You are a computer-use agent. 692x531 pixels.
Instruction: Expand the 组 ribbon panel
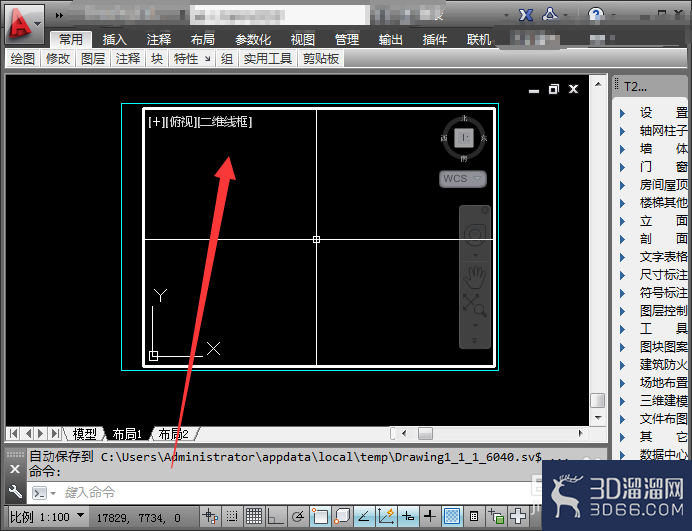227,58
